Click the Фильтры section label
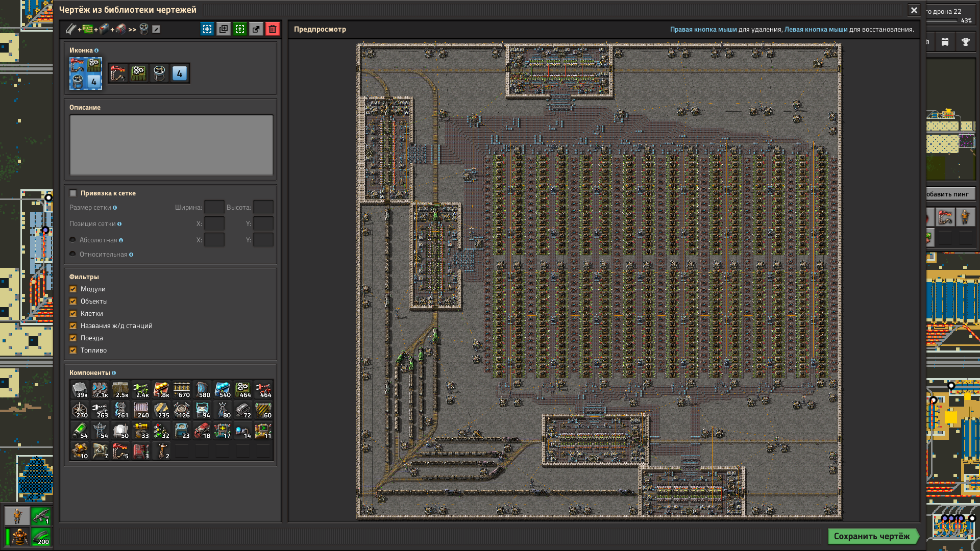This screenshot has height=551, width=980. [84, 277]
